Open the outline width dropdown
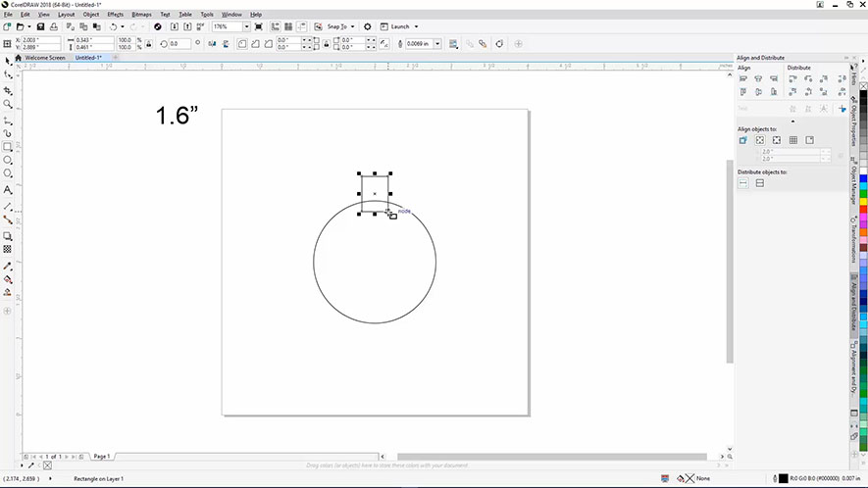Viewport: 868px width, 488px height. 436,43
